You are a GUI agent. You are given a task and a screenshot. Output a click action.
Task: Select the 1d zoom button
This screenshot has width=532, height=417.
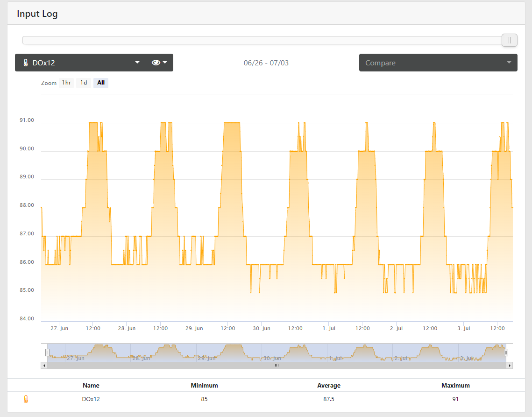(x=84, y=83)
